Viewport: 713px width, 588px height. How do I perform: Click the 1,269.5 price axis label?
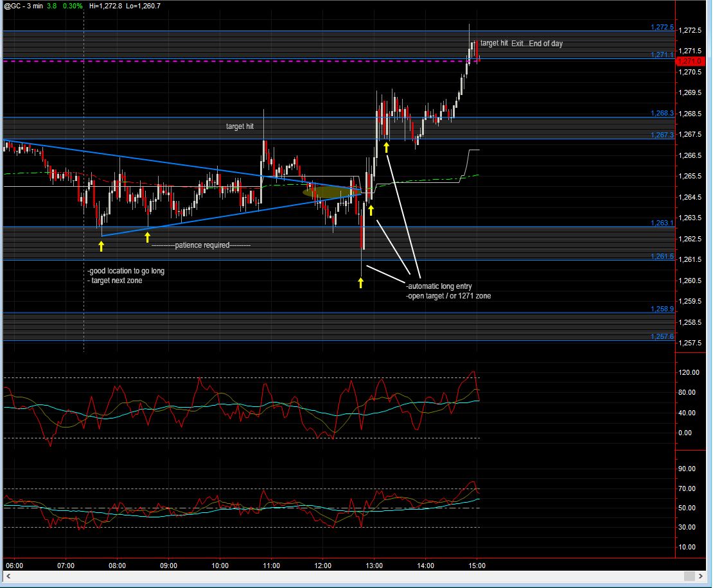point(690,92)
